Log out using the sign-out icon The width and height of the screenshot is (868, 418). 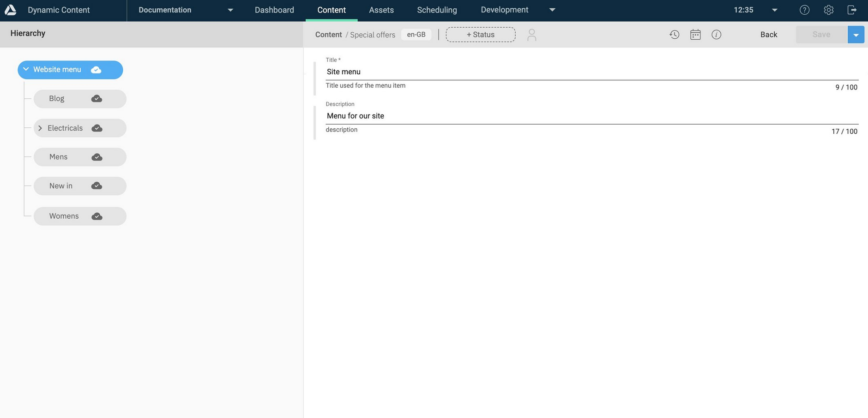852,9
